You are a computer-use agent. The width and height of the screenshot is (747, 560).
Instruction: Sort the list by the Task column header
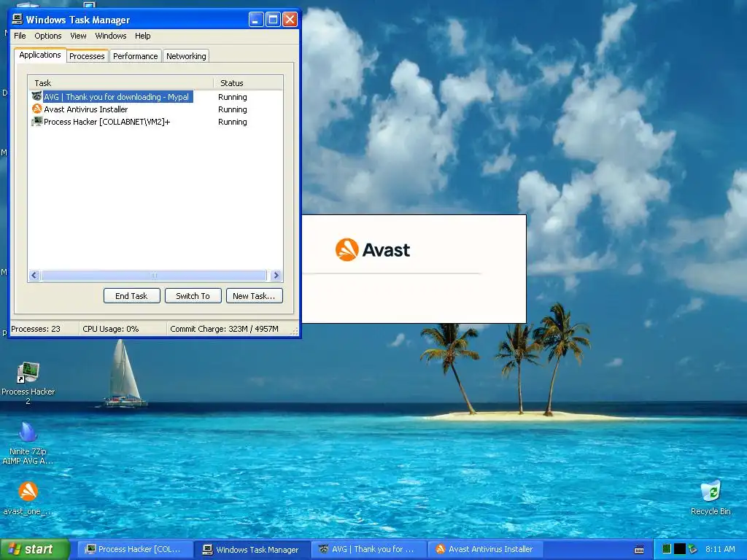[x=120, y=83]
